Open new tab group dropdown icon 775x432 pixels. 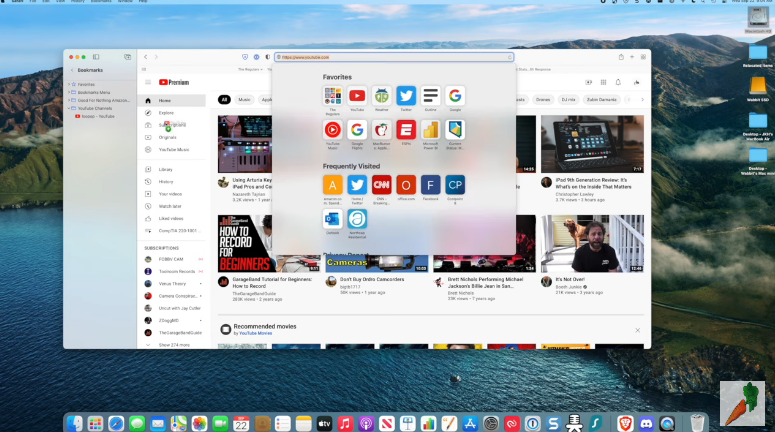pos(128,57)
